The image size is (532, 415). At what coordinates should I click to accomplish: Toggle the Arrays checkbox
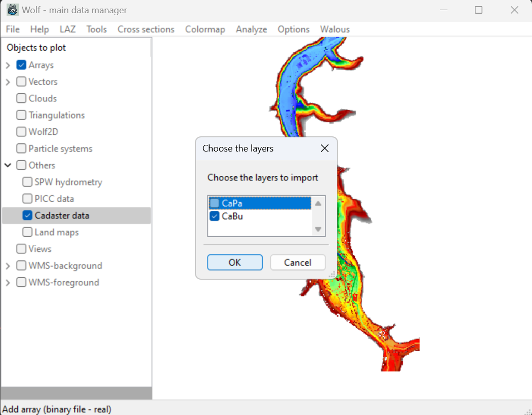point(21,65)
